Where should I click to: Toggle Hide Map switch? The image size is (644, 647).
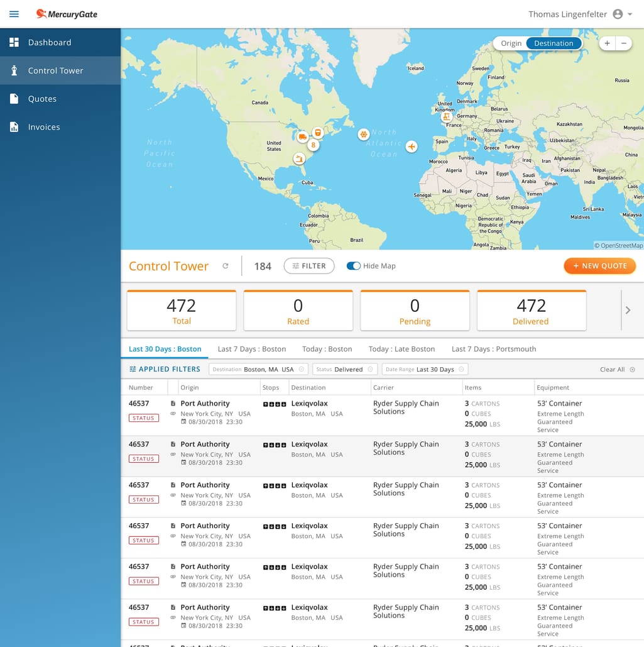click(x=352, y=266)
